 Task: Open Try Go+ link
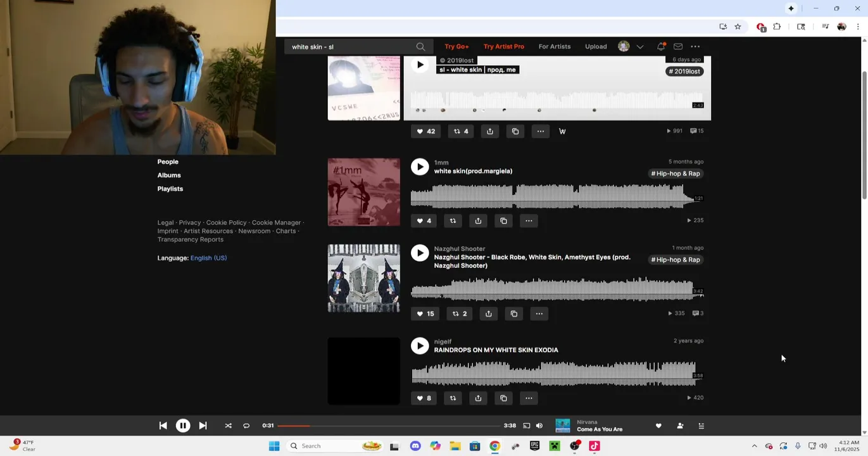456,47
